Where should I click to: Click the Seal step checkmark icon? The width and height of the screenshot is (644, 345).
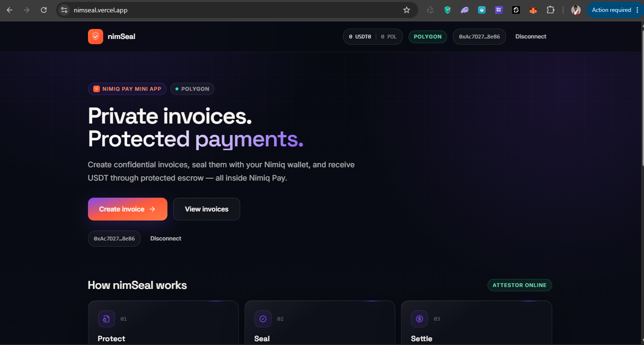click(263, 319)
